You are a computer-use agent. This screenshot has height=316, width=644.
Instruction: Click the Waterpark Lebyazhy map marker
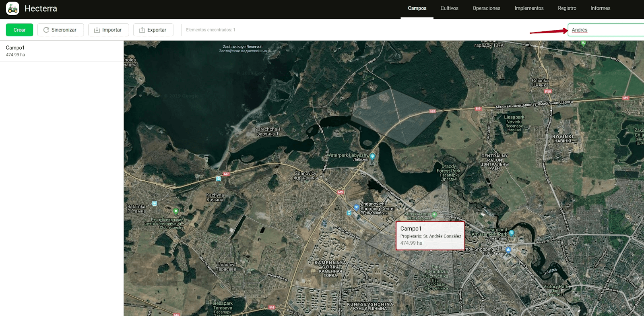coord(373,156)
